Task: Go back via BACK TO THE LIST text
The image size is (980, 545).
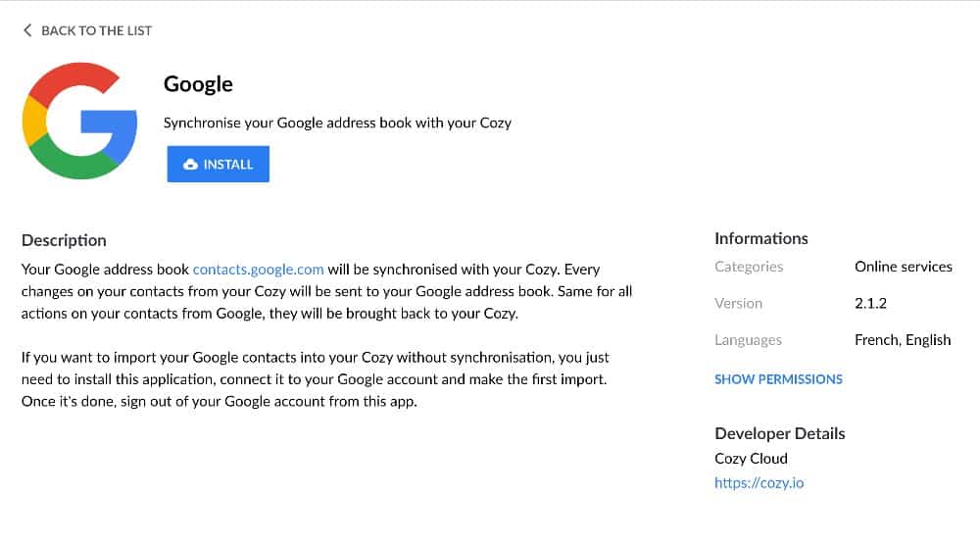Action: click(96, 30)
